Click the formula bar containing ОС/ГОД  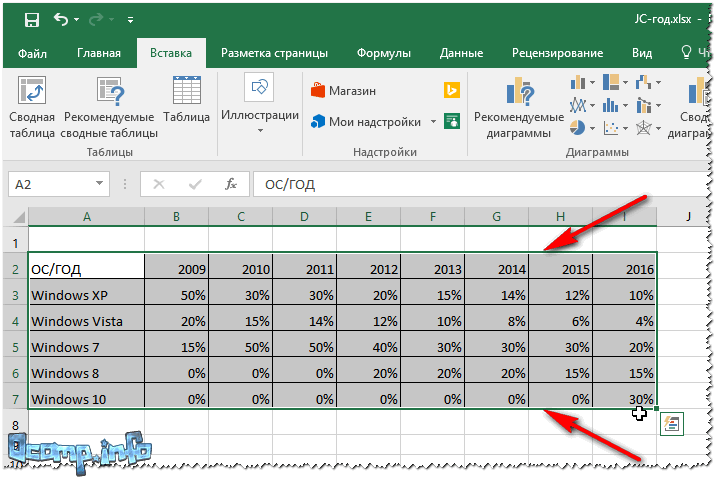[x=479, y=184]
